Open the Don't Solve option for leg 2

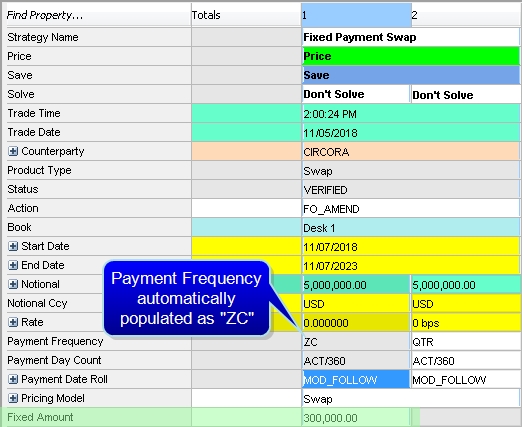[465, 94]
